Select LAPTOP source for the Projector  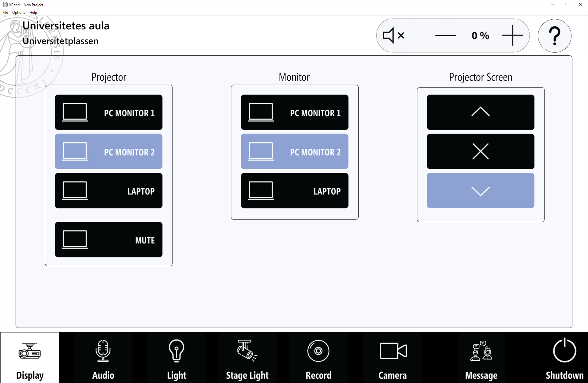tap(109, 190)
